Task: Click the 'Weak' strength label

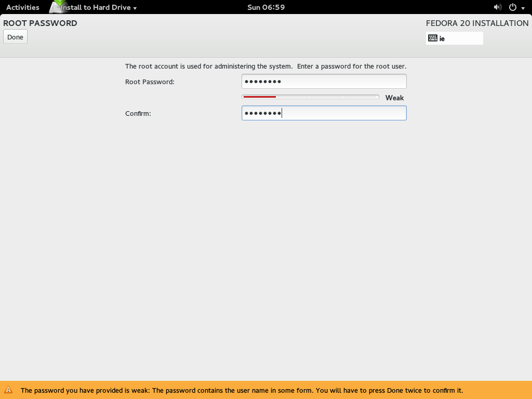Action: (x=395, y=98)
